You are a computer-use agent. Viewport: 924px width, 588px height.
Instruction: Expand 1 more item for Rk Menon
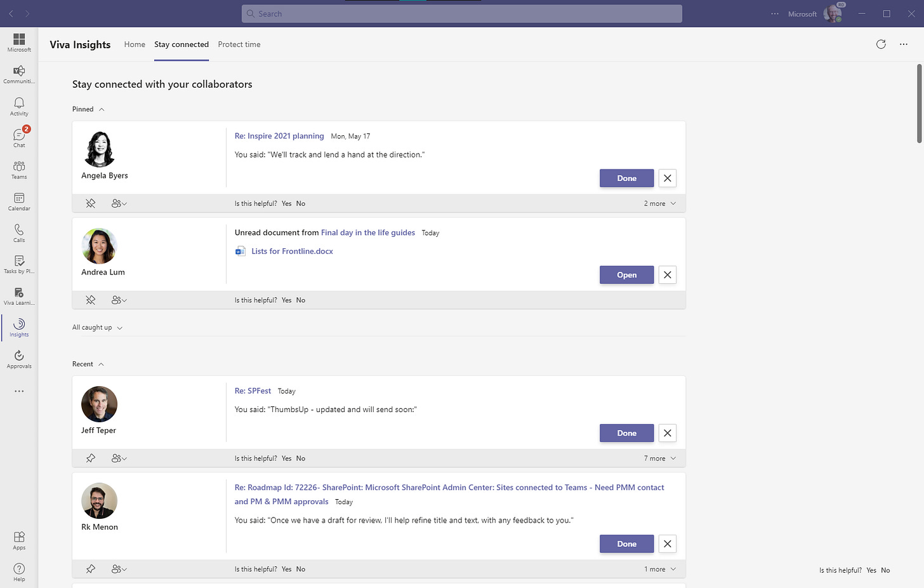[660, 569]
